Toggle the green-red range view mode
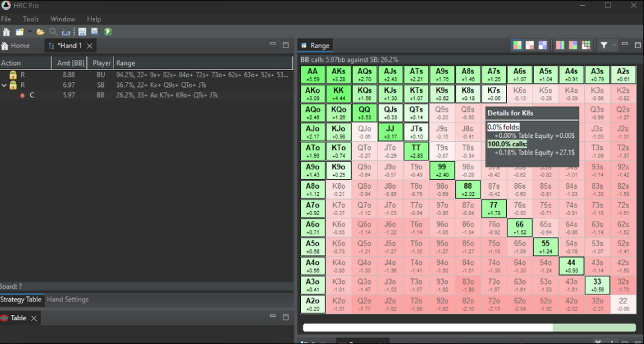Screen dimensions: 644x344 point(517,45)
